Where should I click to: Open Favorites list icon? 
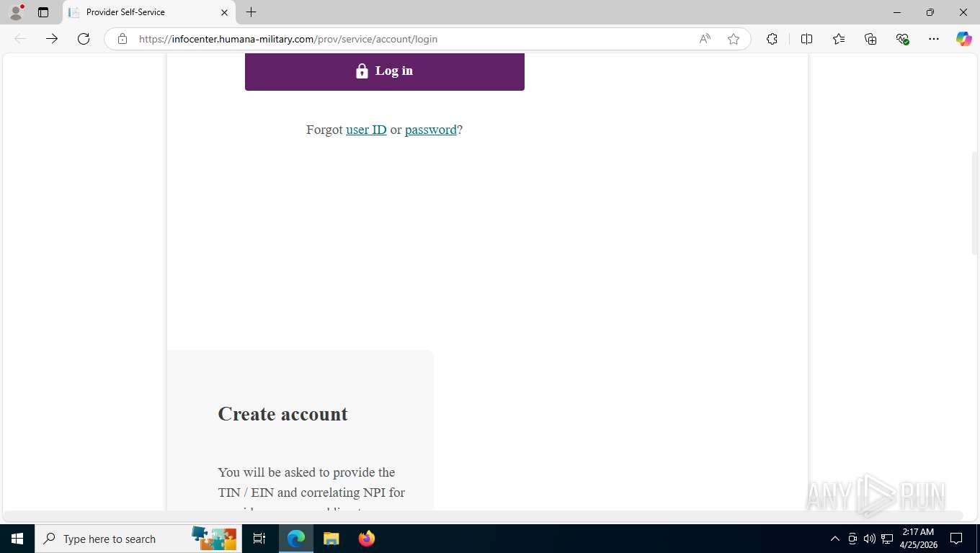[839, 39]
